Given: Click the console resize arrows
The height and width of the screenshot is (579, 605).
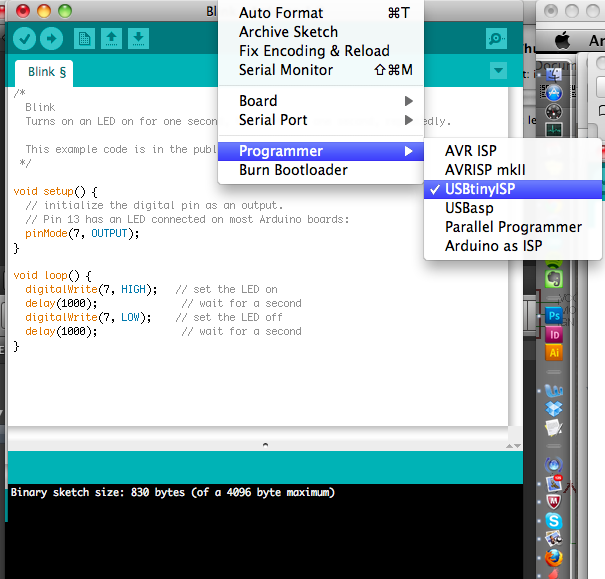Looking at the screenshot, I should [514, 446].
